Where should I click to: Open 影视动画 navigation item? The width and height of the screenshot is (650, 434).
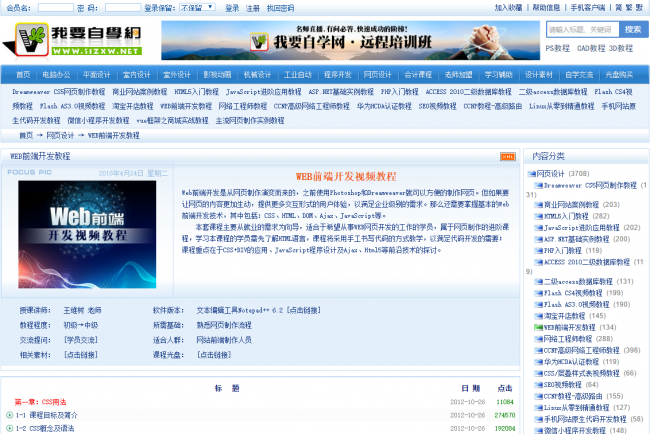pos(217,75)
